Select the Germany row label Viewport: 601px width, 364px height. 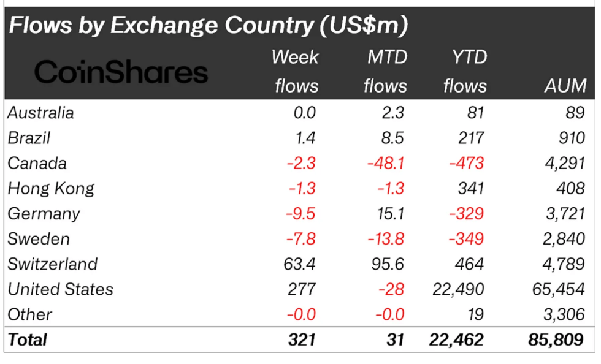44,213
